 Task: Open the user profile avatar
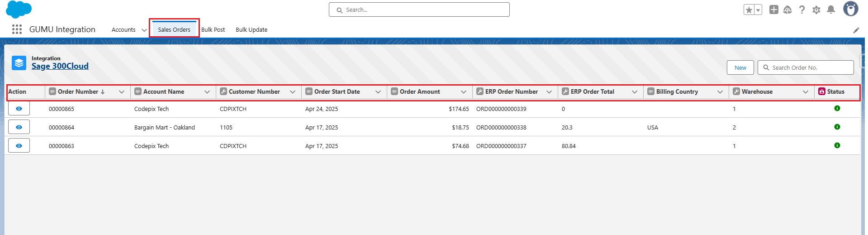pyautogui.click(x=851, y=9)
